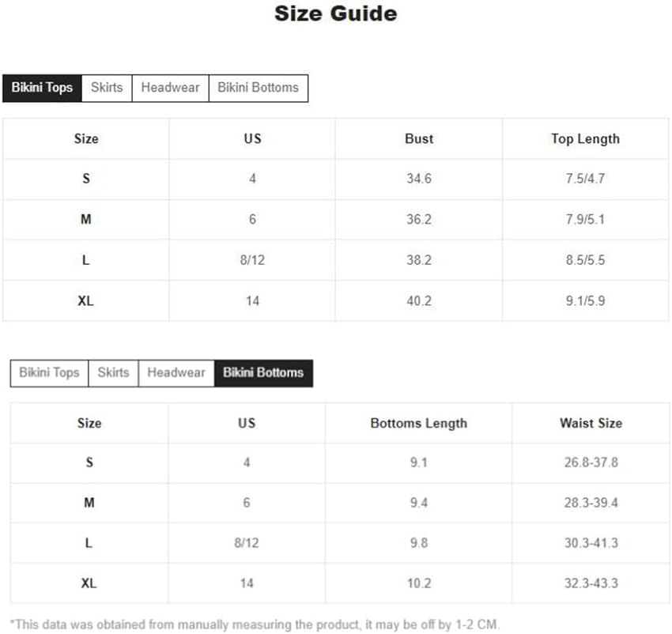
Task: Select the 26.8-37.8 waist size cell
Action: tap(591, 462)
